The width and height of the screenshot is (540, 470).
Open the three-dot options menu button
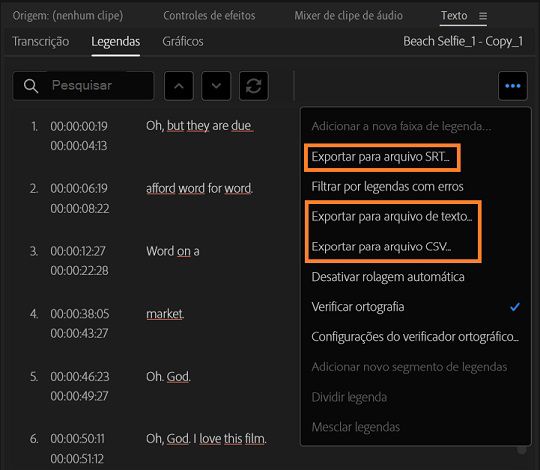click(x=512, y=86)
